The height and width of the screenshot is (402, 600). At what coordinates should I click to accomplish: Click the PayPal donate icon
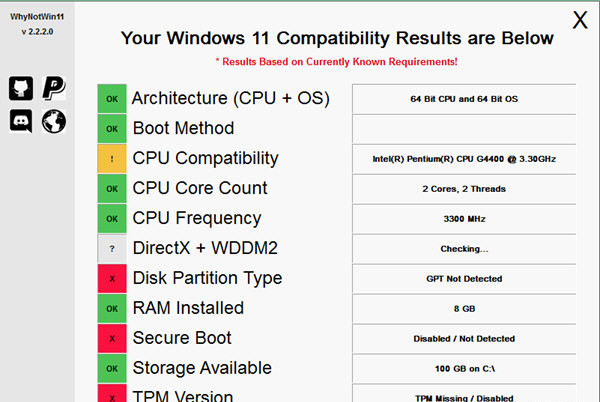pos(53,88)
